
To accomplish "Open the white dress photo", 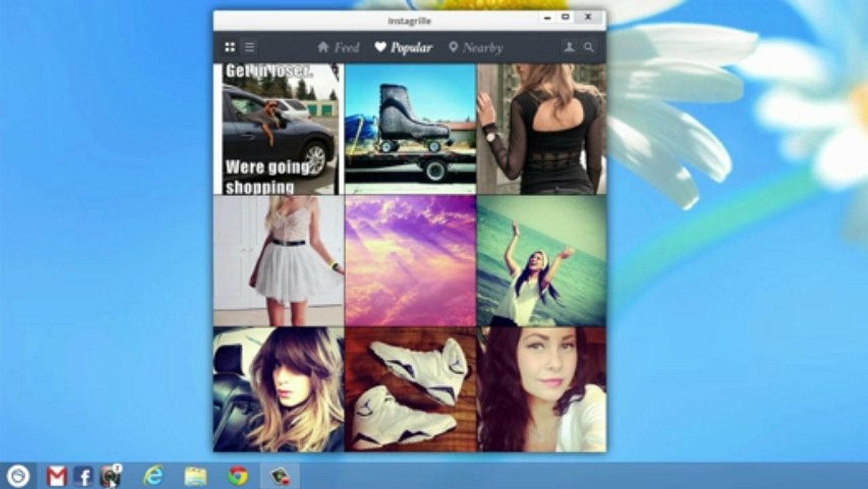I will point(279,261).
